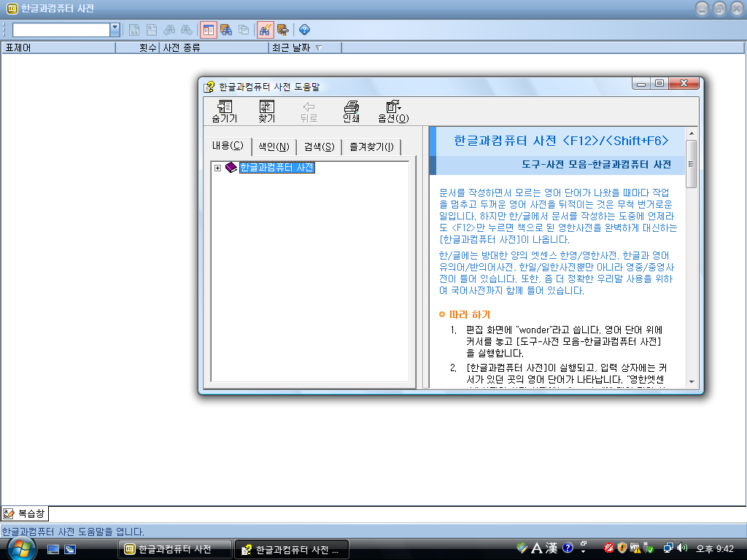Click the taskbar clock 오후 9:42

[715, 548]
